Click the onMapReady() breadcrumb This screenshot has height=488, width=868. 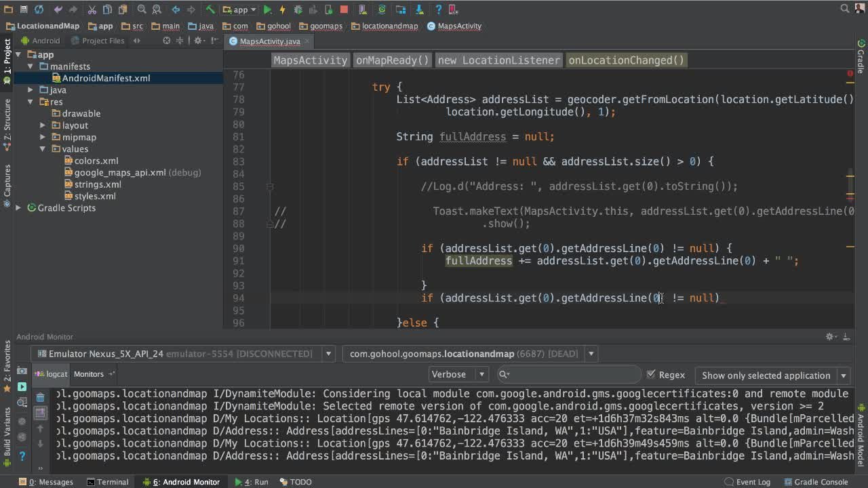(x=392, y=60)
